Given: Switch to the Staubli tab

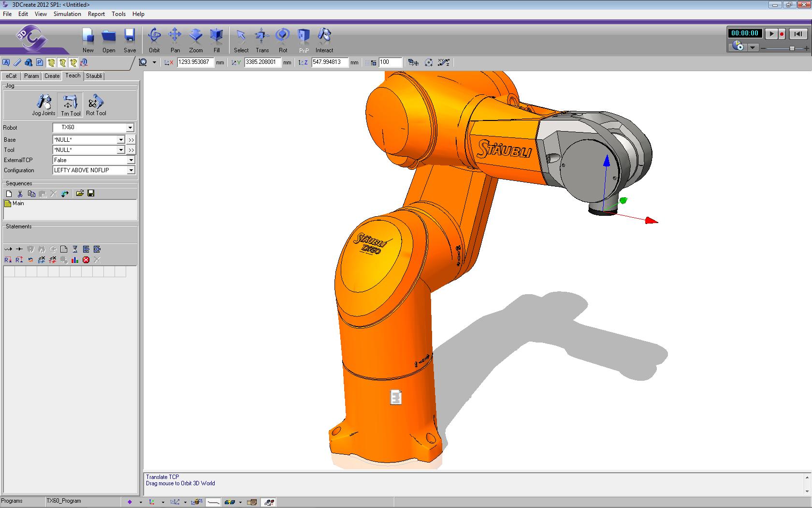Looking at the screenshot, I should pyautogui.click(x=94, y=76).
